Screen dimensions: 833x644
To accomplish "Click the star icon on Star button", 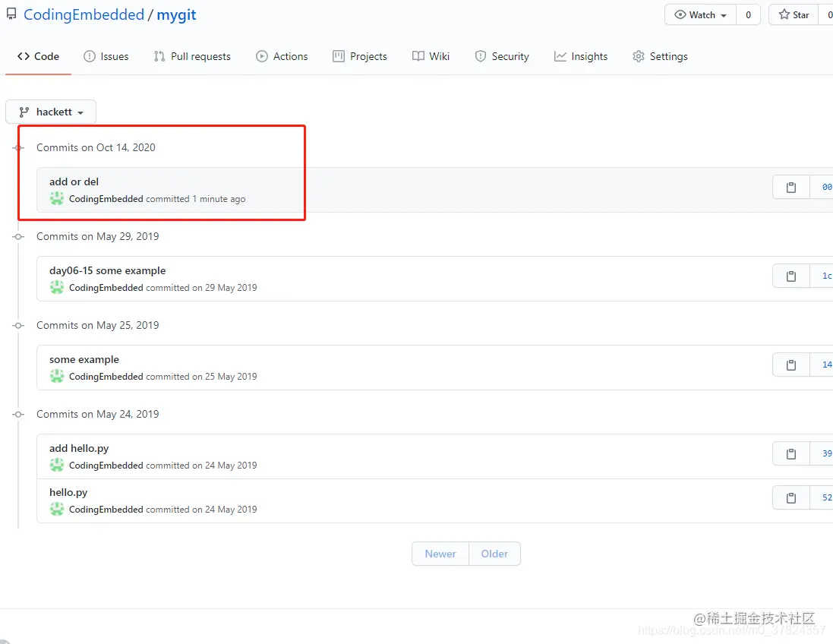I will 784,15.
